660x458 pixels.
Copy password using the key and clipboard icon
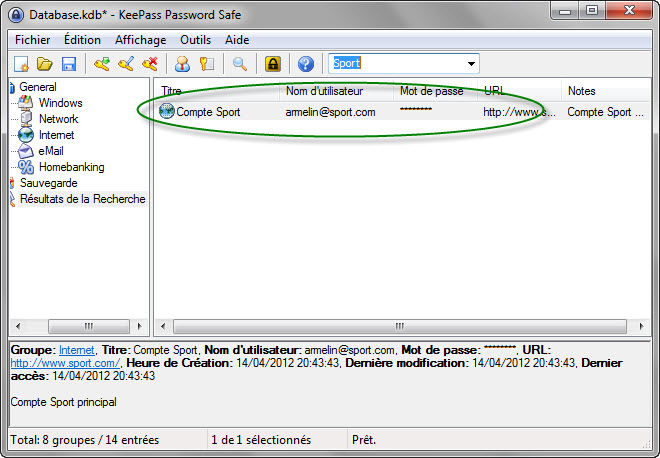coord(207,64)
